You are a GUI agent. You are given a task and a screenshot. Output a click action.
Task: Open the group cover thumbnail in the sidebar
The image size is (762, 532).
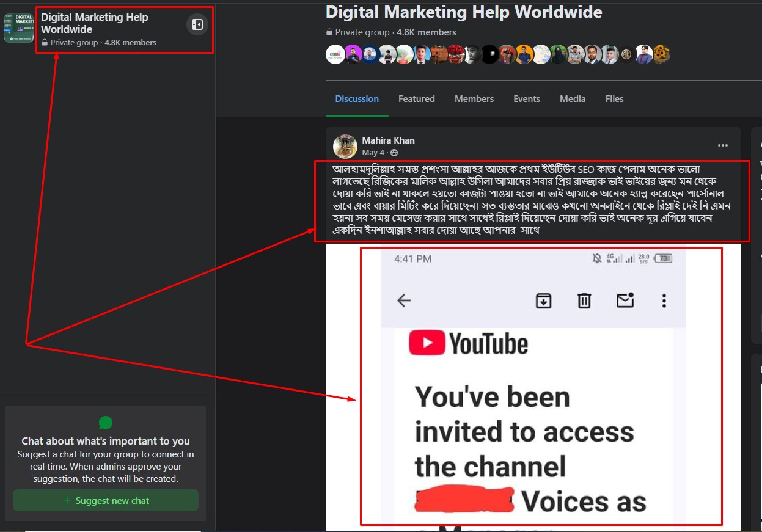tap(19, 27)
